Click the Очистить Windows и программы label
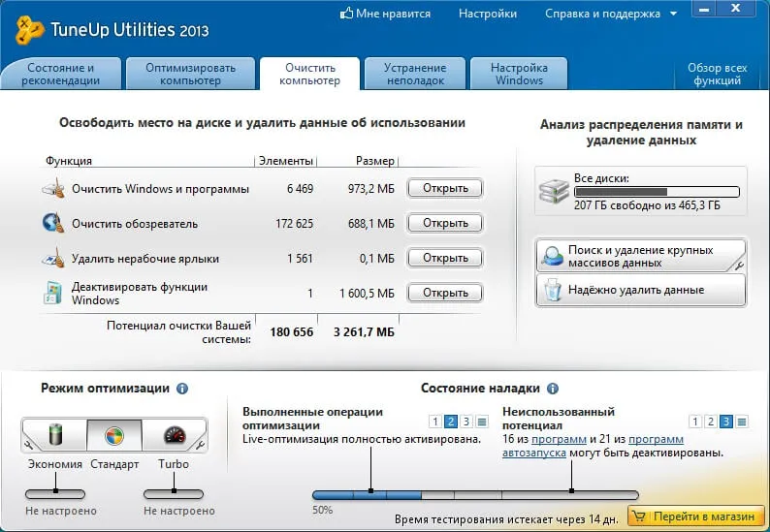The width and height of the screenshot is (770, 532). tap(161, 189)
